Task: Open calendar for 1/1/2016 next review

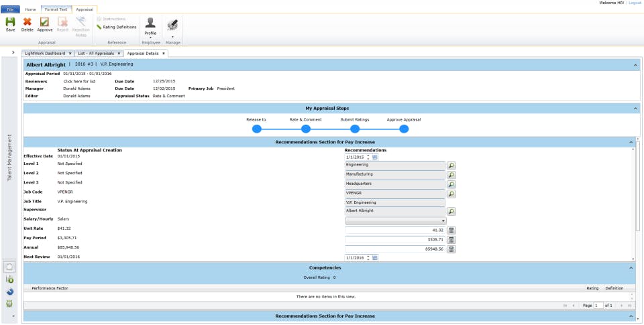Action: [375, 258]
